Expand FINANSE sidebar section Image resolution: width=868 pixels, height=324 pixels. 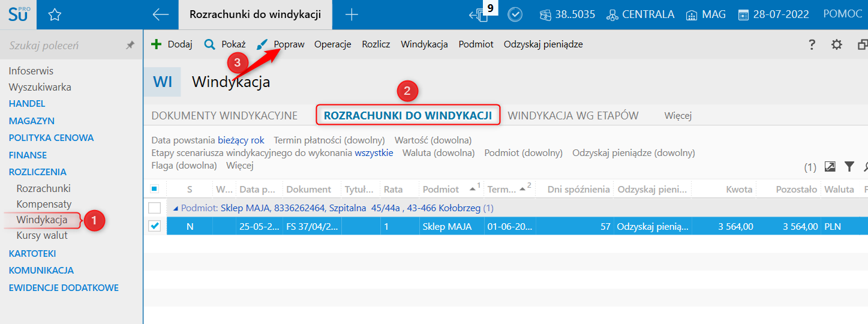pyautogui.click(x=28, y=155)
